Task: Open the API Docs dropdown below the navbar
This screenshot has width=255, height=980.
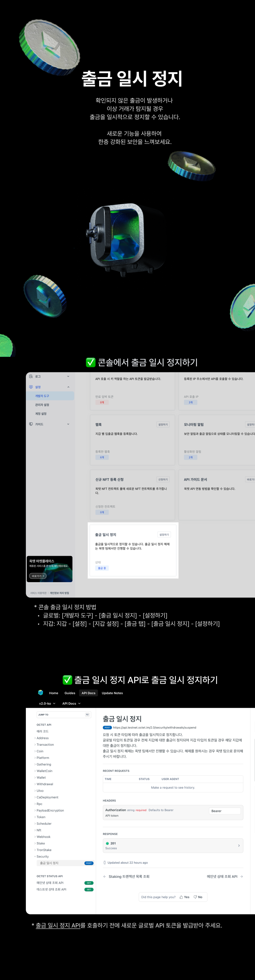Action: coord(71,703)
